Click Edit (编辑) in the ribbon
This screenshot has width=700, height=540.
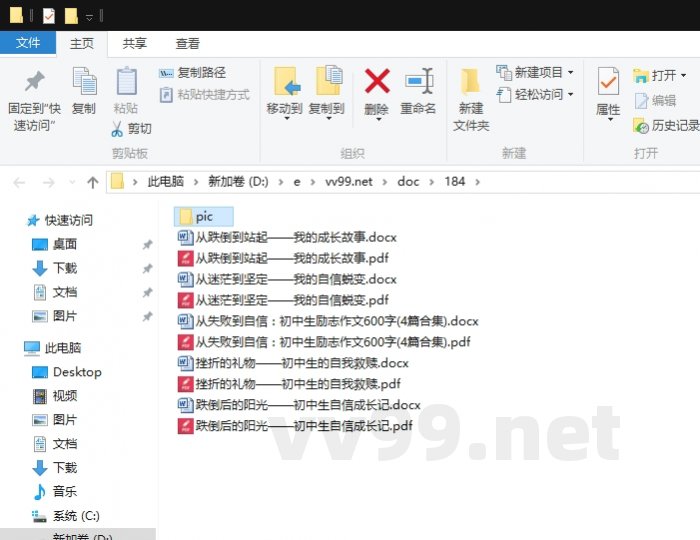655,100
